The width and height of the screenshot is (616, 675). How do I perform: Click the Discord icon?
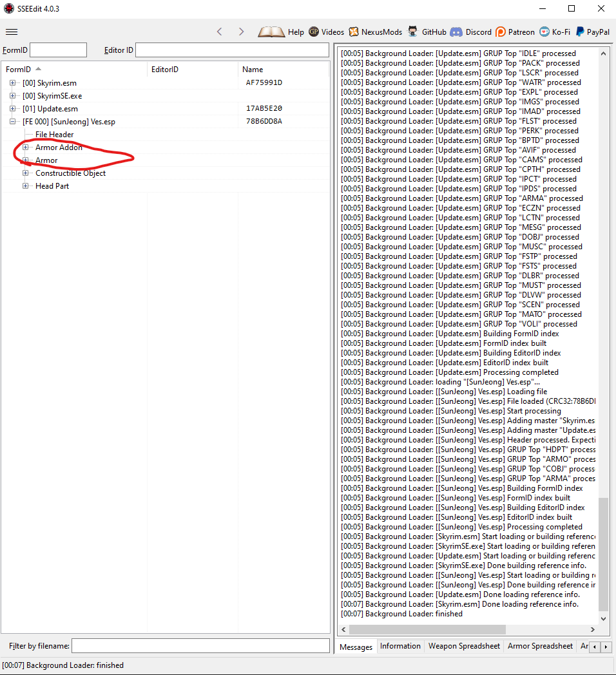click(456, 32)
